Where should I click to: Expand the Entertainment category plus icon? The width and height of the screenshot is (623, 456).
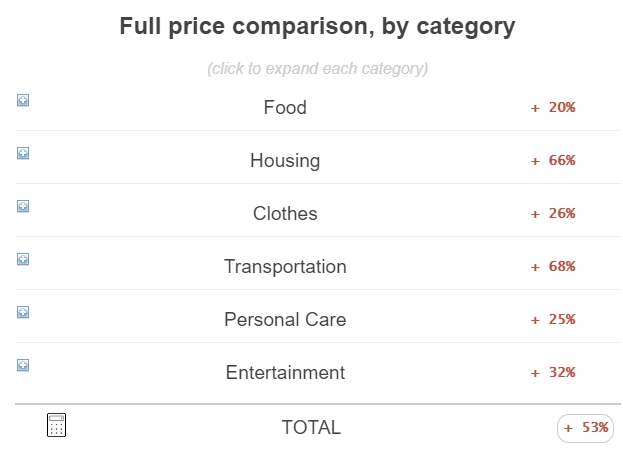pos(23,365)
